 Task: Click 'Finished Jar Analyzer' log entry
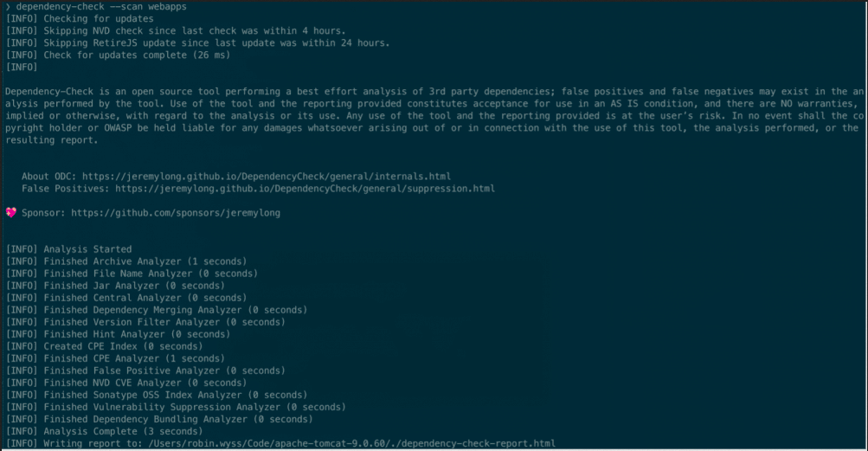pos(115,286)
